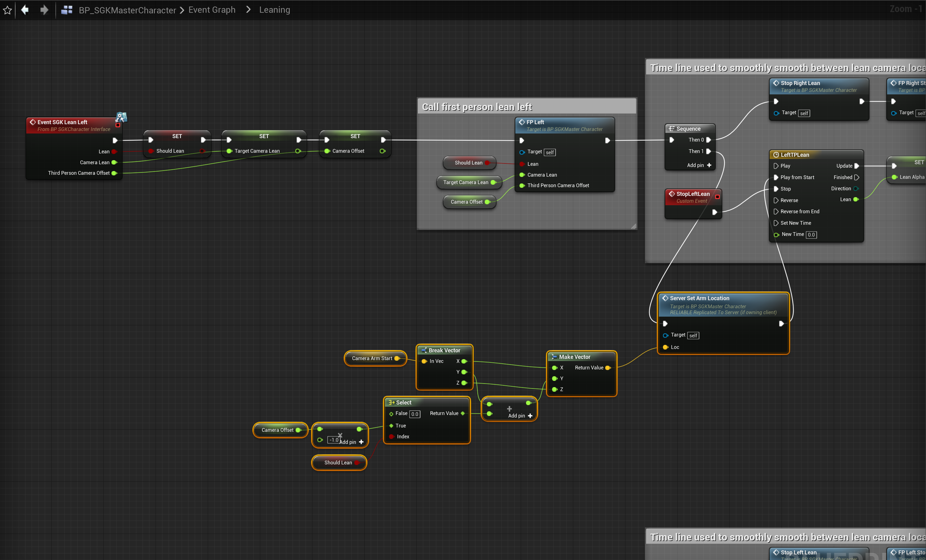
Task: Click the Leaning breadcrumb label
Action: (274, 10)
